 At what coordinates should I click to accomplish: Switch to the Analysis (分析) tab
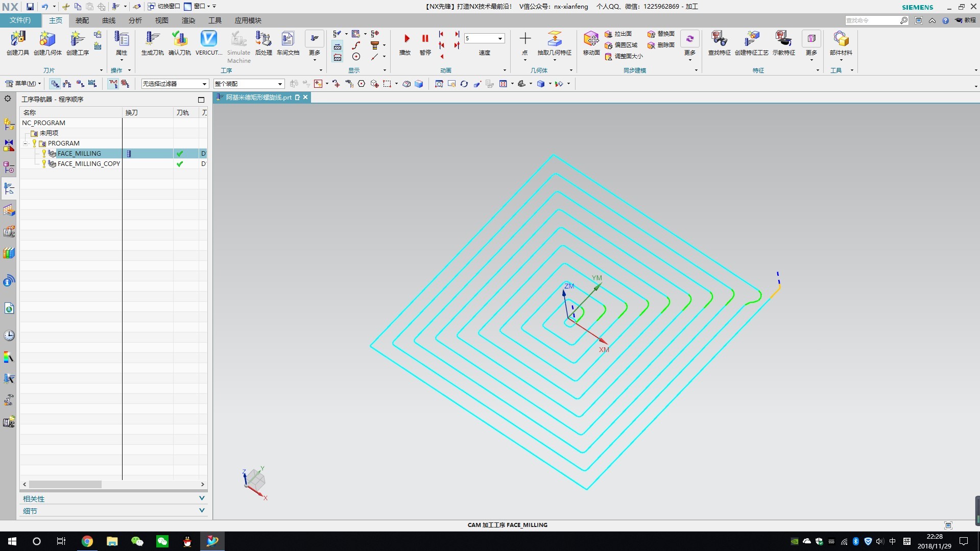pyautogui.click(x=135, y=20)
